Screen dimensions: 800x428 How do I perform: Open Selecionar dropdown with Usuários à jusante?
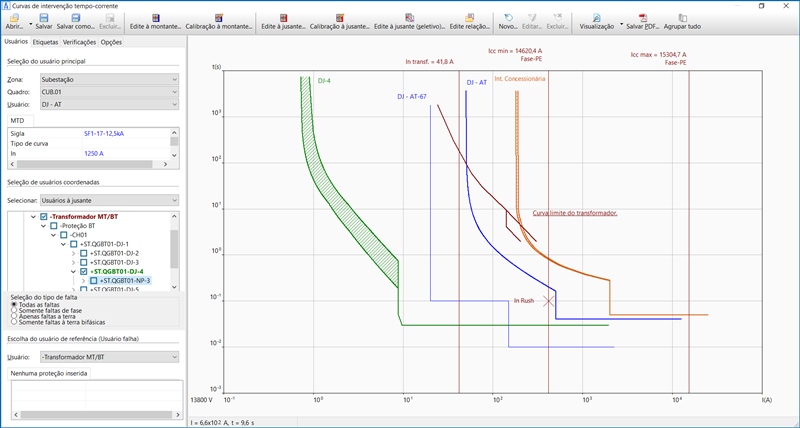tap(118, 201)
